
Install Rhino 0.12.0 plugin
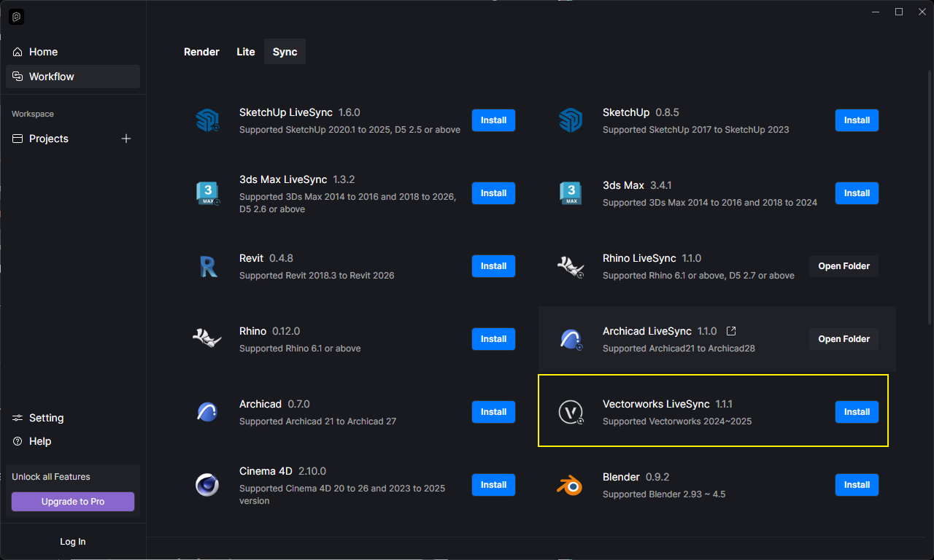tap(493, 339)
